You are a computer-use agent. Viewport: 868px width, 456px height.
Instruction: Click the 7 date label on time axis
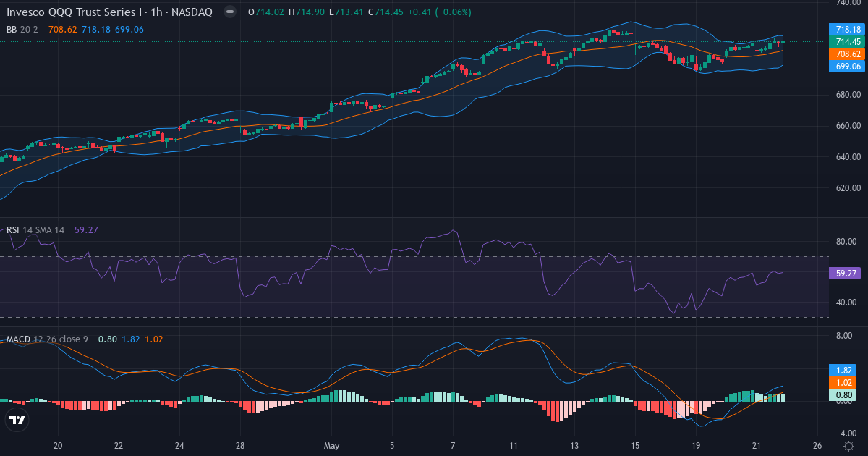[453, 446]
